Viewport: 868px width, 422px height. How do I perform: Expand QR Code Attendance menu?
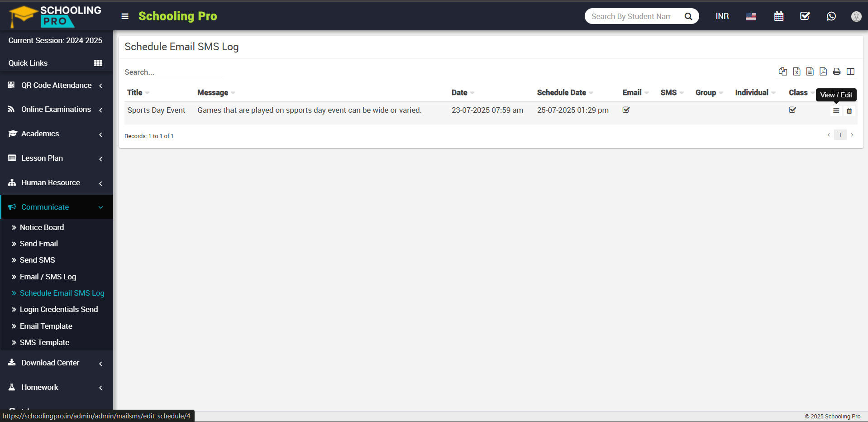point(57,85)
